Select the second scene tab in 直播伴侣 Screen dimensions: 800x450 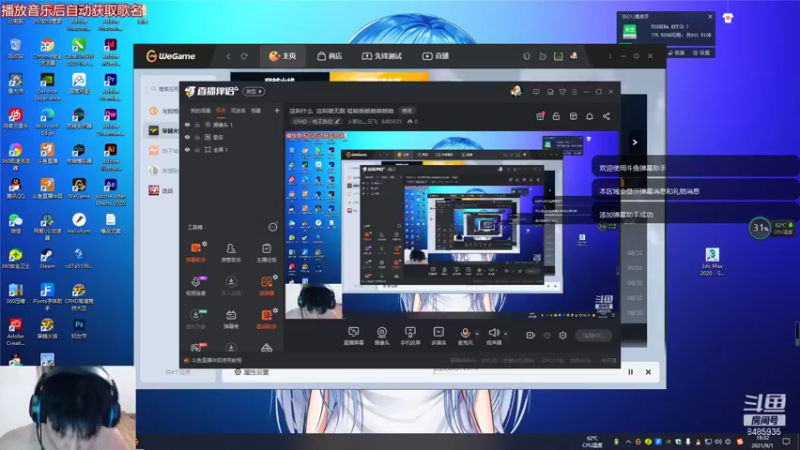click(x=221, y=110)
